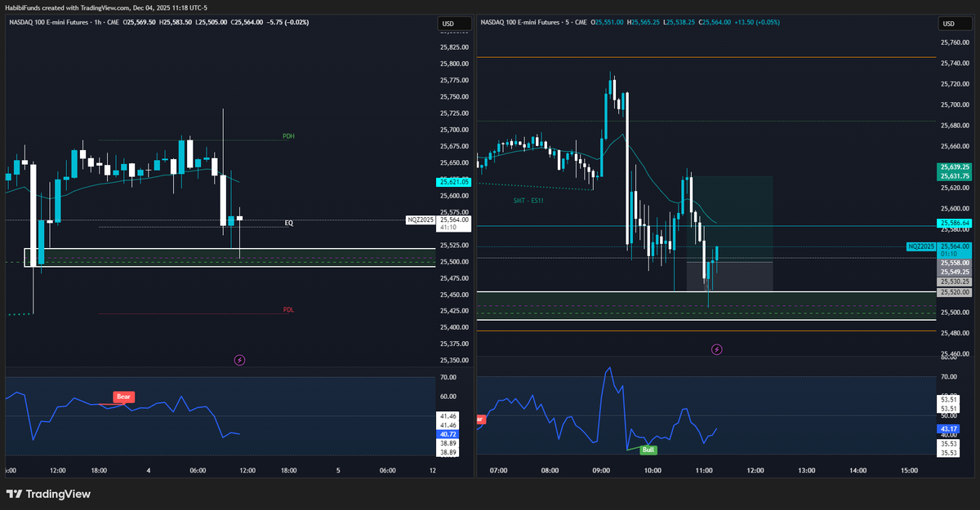The image size is (980, 510).
Task: Select the PDL level label
Action: (288, 310)
